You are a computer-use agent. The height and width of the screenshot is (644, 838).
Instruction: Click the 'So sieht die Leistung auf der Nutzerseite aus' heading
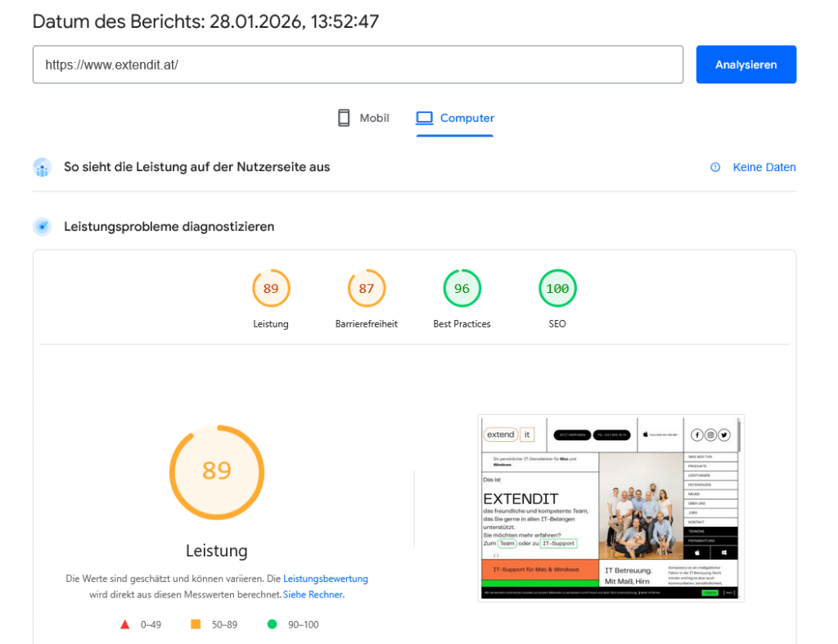click(x=196, y=167)
